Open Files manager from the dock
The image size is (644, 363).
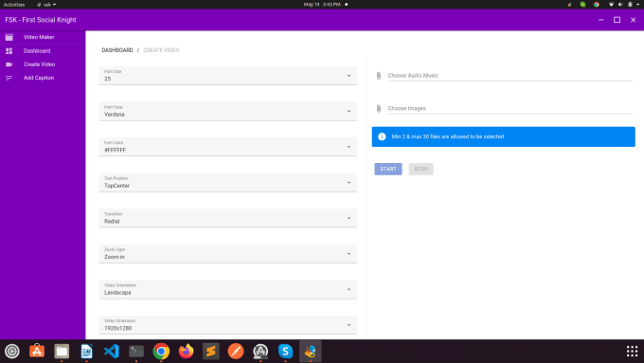pyautogui.click(x=62, y=351)
